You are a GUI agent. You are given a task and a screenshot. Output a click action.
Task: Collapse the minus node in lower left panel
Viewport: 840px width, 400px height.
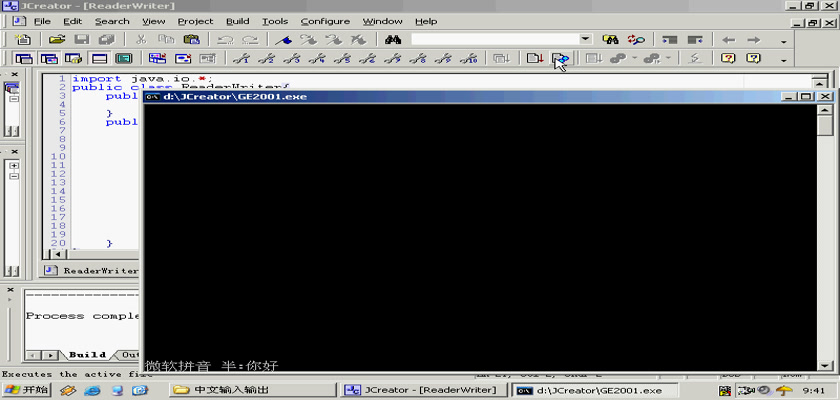pos(14,176)
